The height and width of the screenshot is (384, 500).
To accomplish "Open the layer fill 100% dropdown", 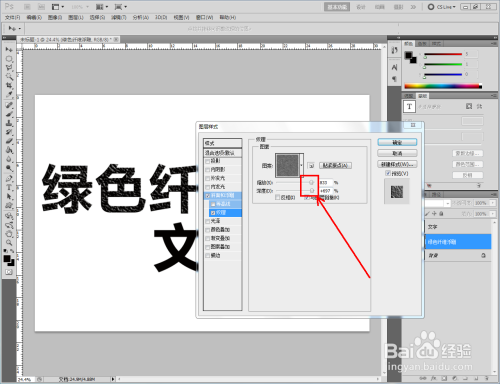I will pos(494,214).
